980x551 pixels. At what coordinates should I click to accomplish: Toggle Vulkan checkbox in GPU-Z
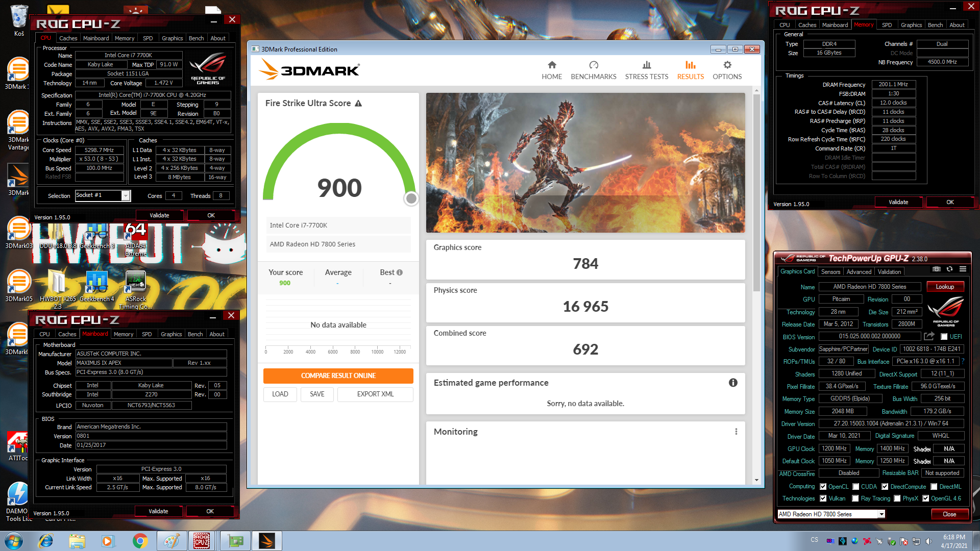tap(823, 498)
